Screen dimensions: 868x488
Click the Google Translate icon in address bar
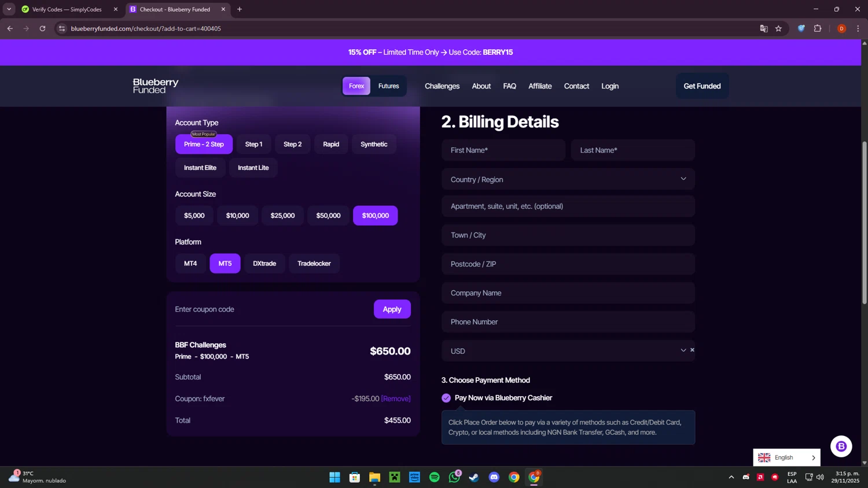764,28
